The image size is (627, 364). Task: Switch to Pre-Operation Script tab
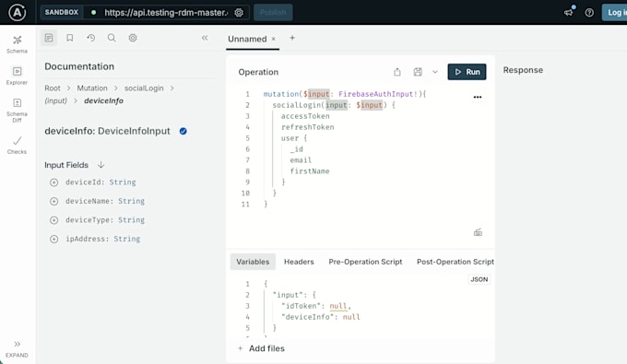(x=365, y=262)
